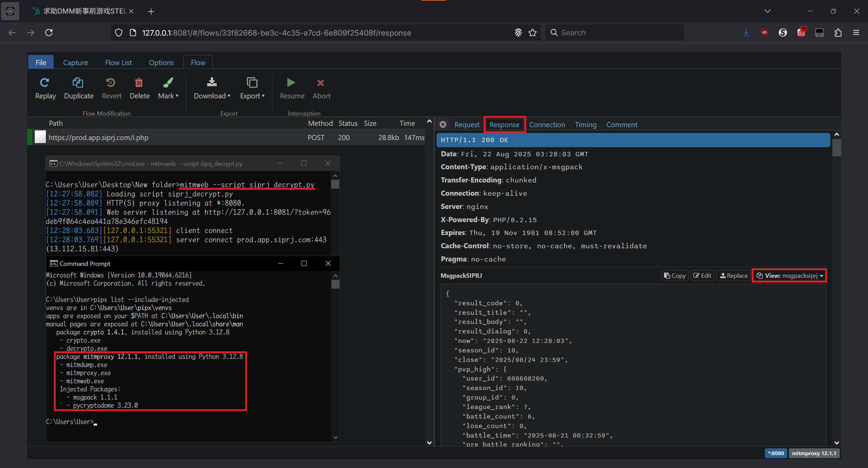Click the Replay flow icon

pos(45,83)
